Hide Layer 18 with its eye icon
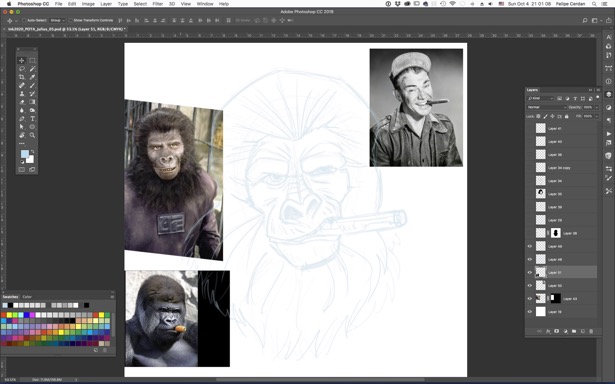615x384 pixels. 529,312
